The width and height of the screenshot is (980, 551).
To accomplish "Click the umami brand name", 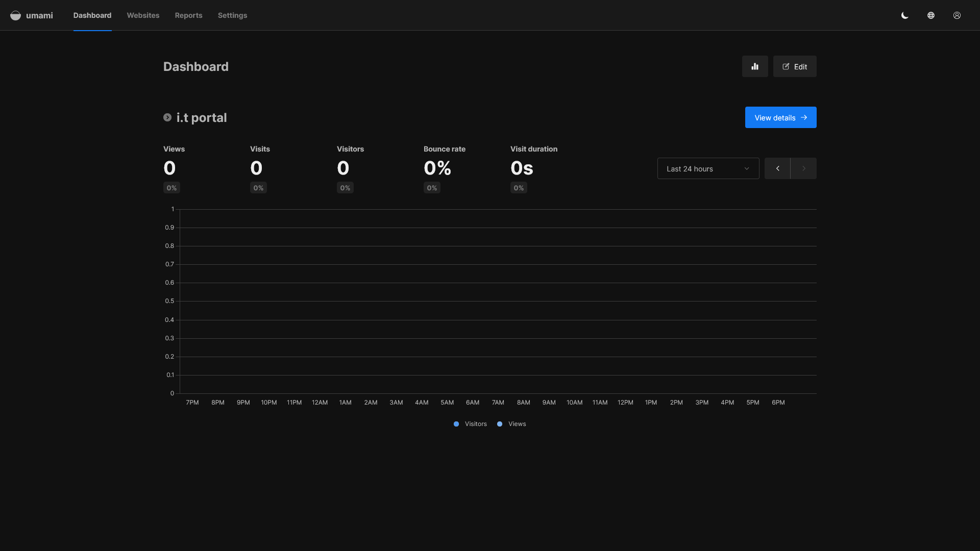I will point(39,15).
